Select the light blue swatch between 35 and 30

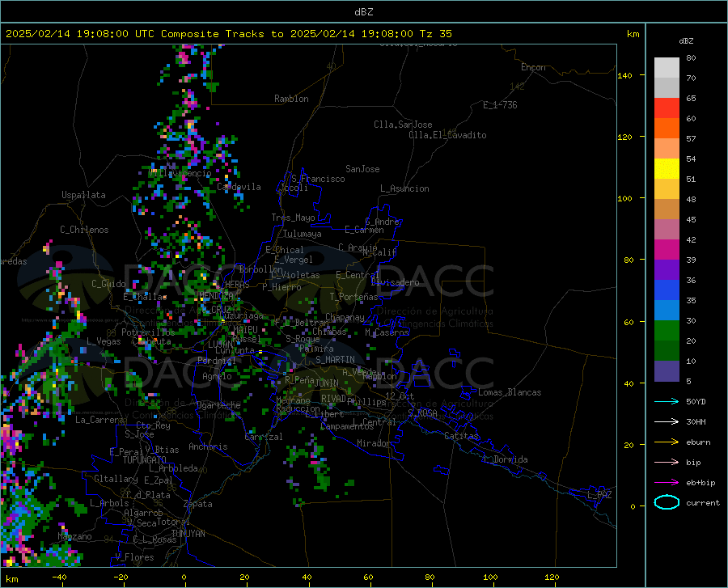click(x=667, y=311)
